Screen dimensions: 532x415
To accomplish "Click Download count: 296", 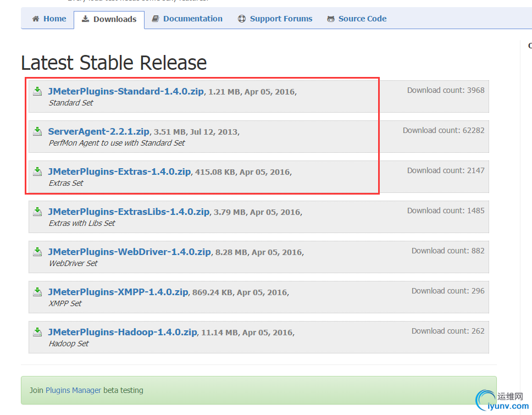I will [x=448, y=291].
